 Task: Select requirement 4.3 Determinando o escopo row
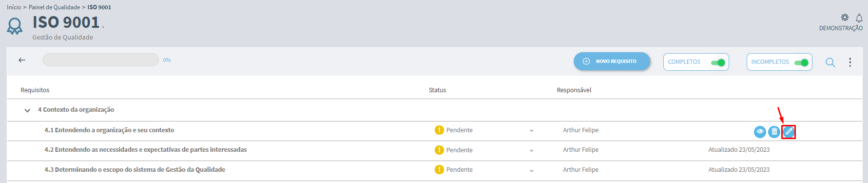(434, 170)
